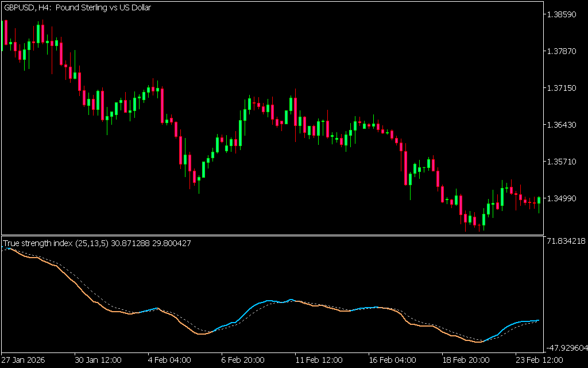The height and width of the screenshot is (368, 588).
Task: Click the 27 Jan 2026 date label
Action: [x=22, y=360]
